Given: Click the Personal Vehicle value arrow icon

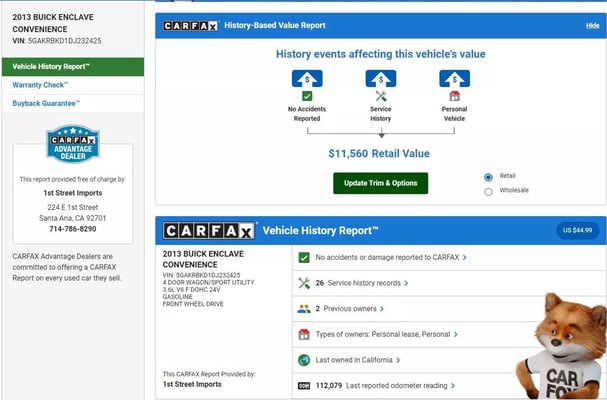Looking at the screenshot, I should click(454, 79).
